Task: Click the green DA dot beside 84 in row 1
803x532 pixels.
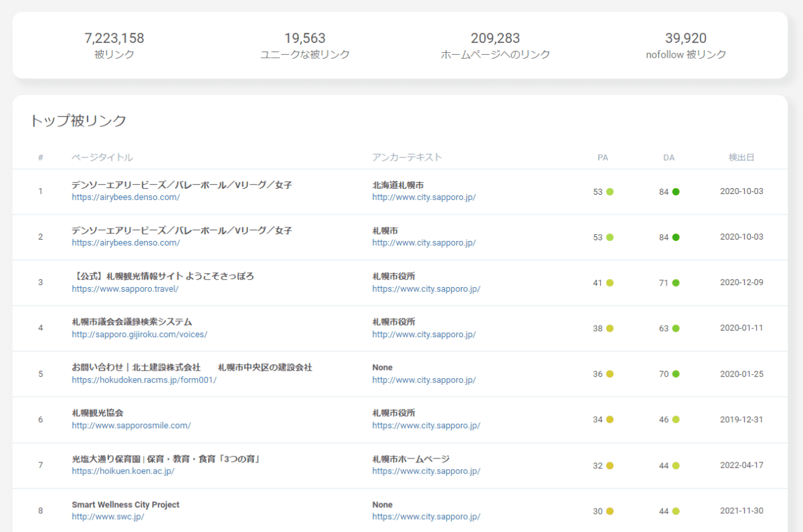Action: pos(675,192)
